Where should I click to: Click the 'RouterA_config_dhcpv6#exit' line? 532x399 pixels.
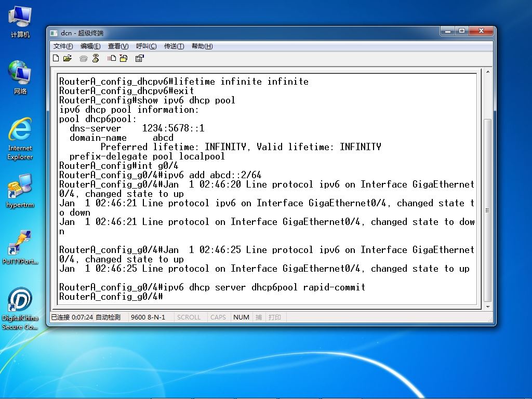point(127,91)
